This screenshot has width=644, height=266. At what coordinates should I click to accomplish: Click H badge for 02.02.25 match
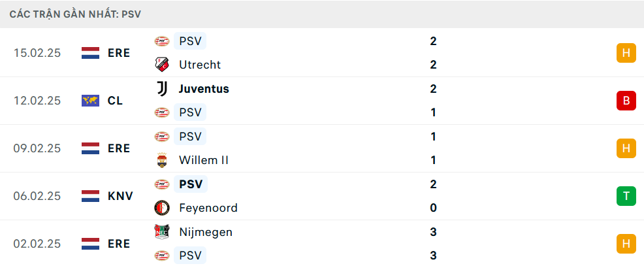(626, 244)
